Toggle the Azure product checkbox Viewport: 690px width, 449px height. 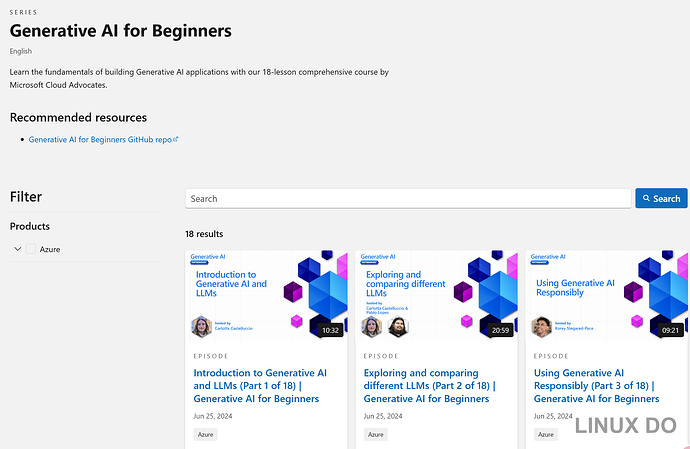(31, 249)
